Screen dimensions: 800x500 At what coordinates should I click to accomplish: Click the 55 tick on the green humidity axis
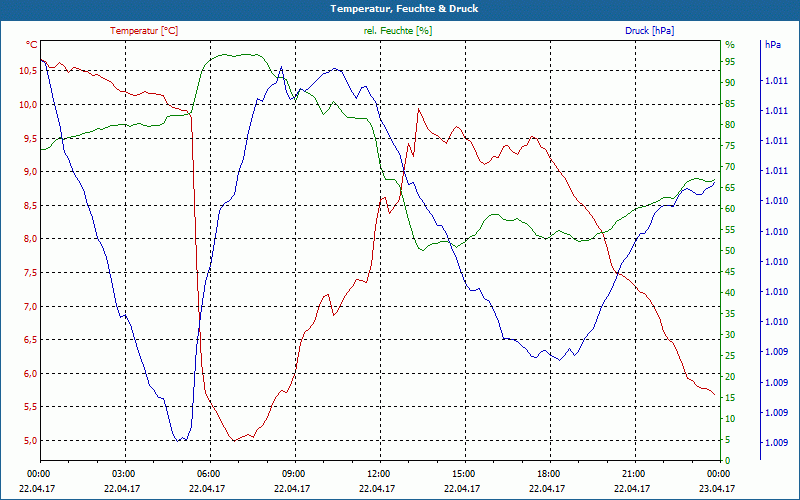[730, 230]
